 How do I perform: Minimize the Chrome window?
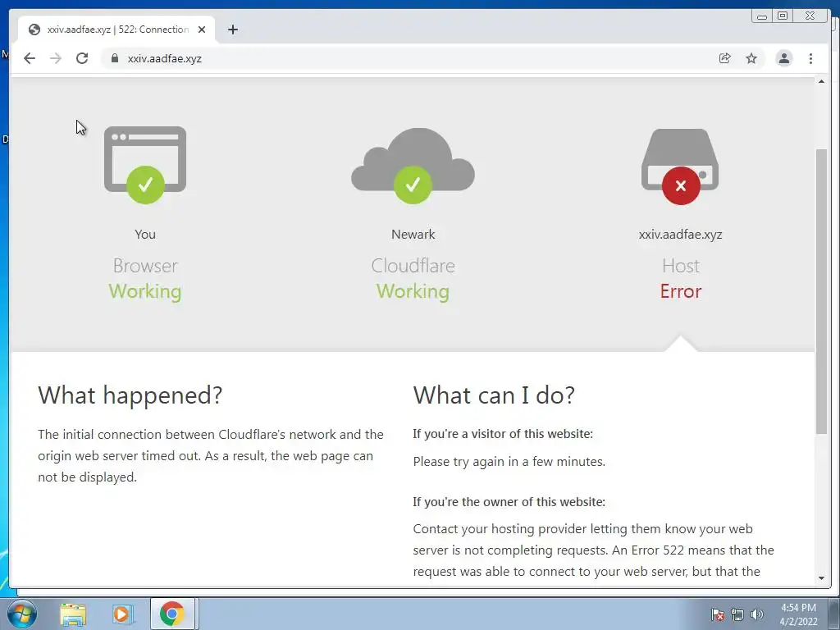(x=761, y=16)
